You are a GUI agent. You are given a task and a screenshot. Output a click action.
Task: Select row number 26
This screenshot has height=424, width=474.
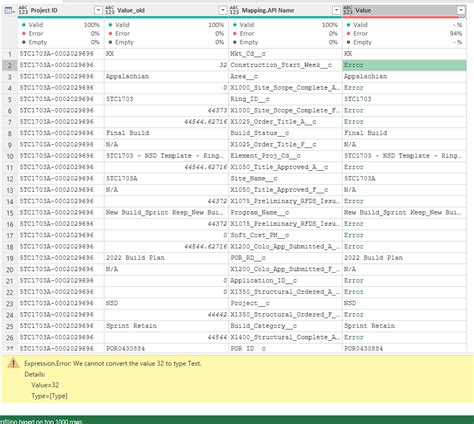pyautogui.click(x=10, y=337)
